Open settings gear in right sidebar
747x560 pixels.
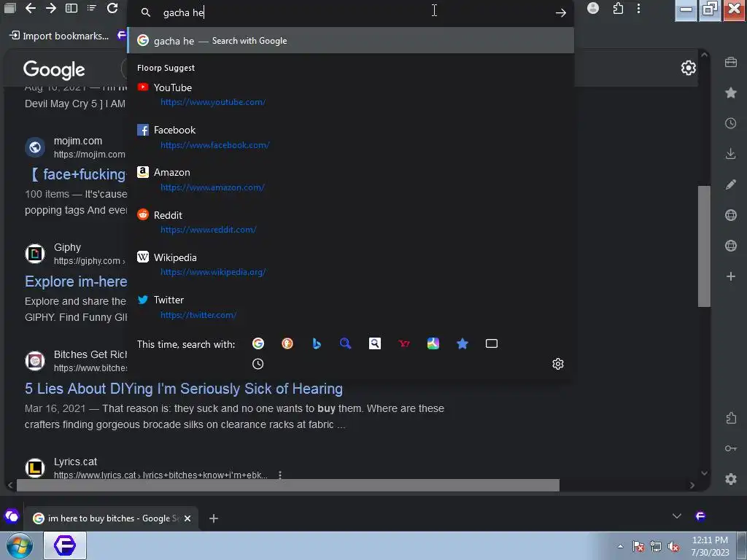pos(731,479)
